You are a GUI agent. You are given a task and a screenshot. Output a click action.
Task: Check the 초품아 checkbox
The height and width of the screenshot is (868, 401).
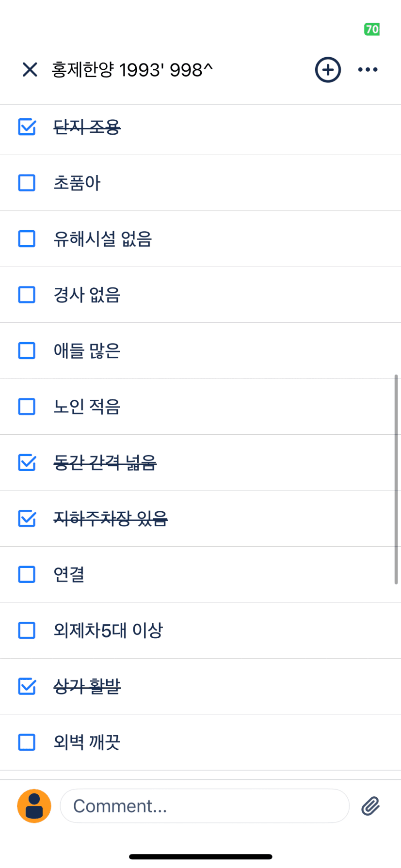pyautogui.click(x=27, y=183)
